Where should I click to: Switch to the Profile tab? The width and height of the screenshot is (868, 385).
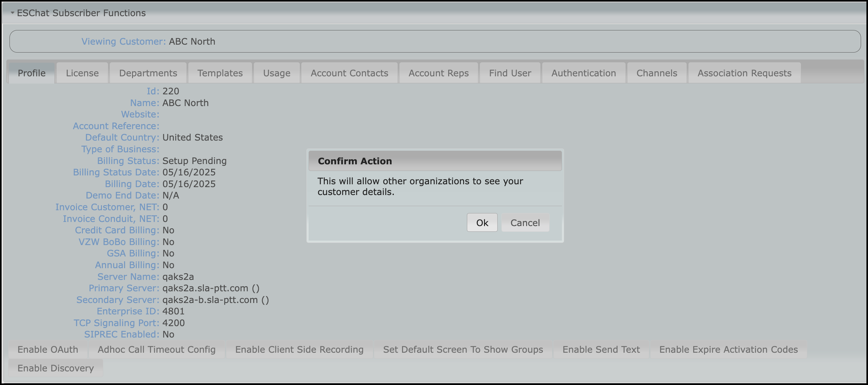tap(32, 73)
